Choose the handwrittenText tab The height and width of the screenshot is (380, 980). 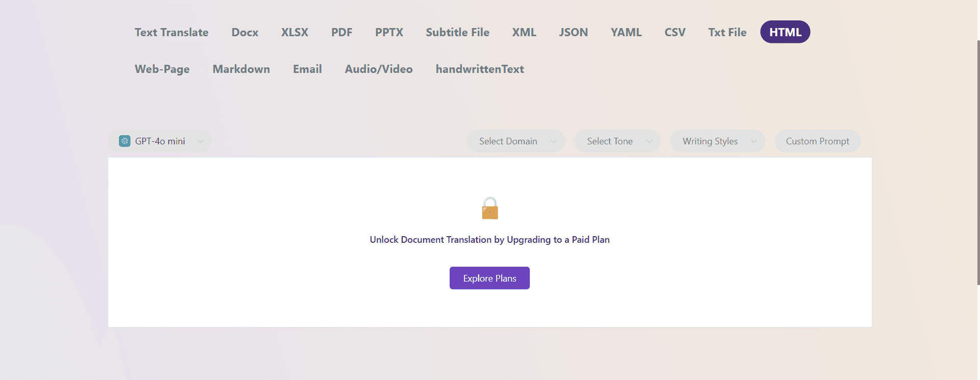pos(480,69)
